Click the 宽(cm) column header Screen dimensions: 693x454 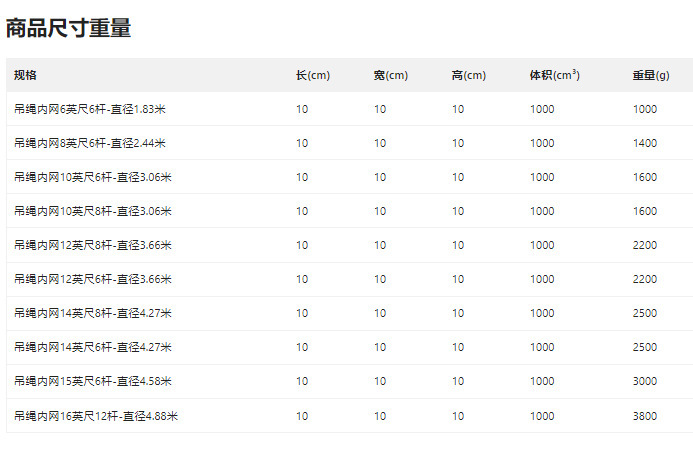[x=390, y=75]
